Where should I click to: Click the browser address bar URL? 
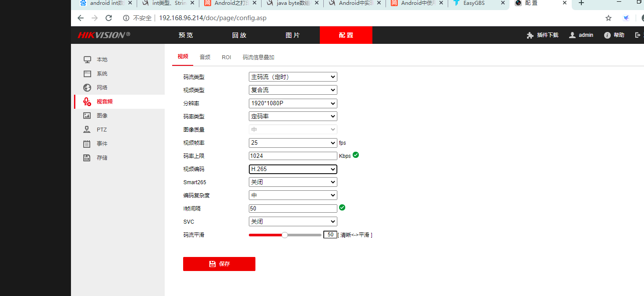(213, 18)
